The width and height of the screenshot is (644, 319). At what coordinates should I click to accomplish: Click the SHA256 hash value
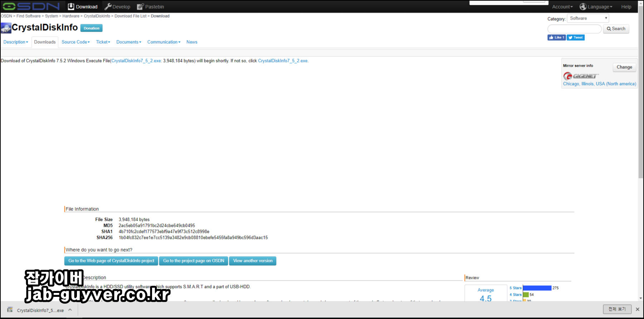click(193, 238)
